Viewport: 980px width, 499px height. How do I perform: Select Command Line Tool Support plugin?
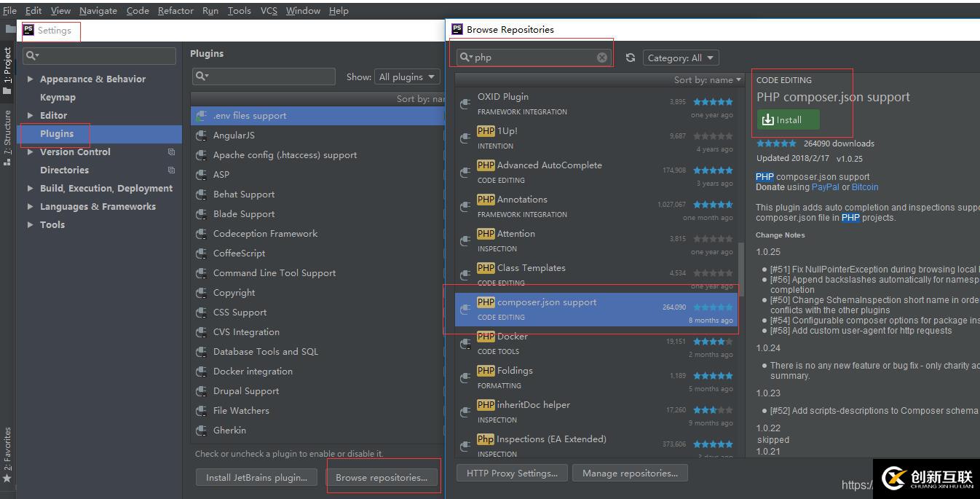click(x=317, y=273)
